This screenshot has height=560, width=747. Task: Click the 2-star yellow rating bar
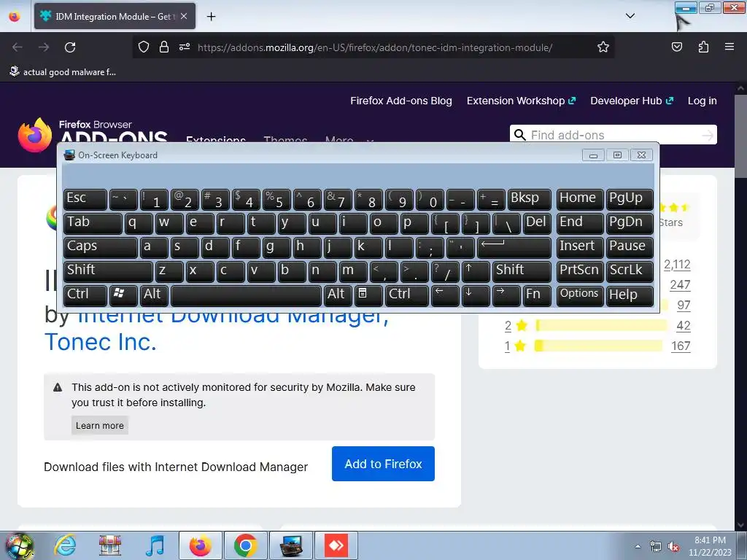coord(602,325)
